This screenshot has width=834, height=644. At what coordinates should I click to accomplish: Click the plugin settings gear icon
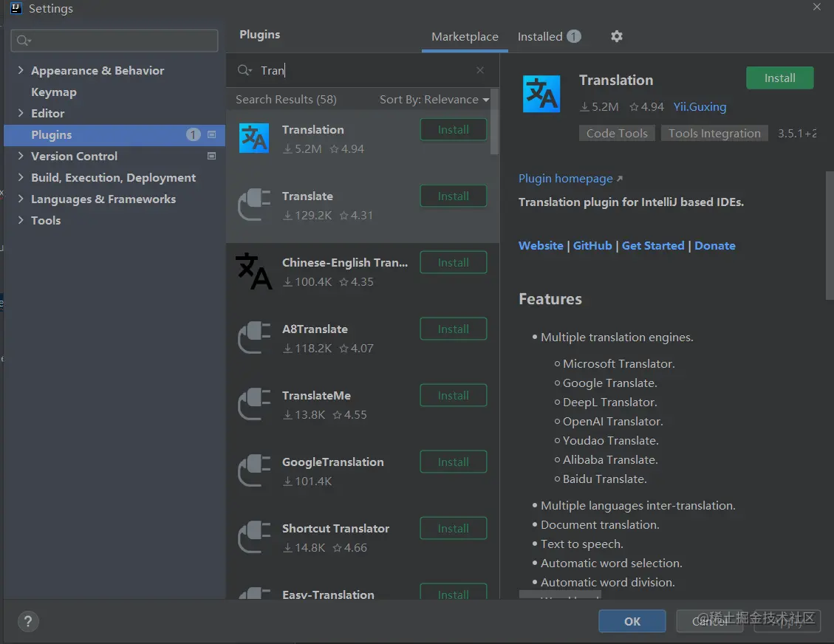point(617,36)
